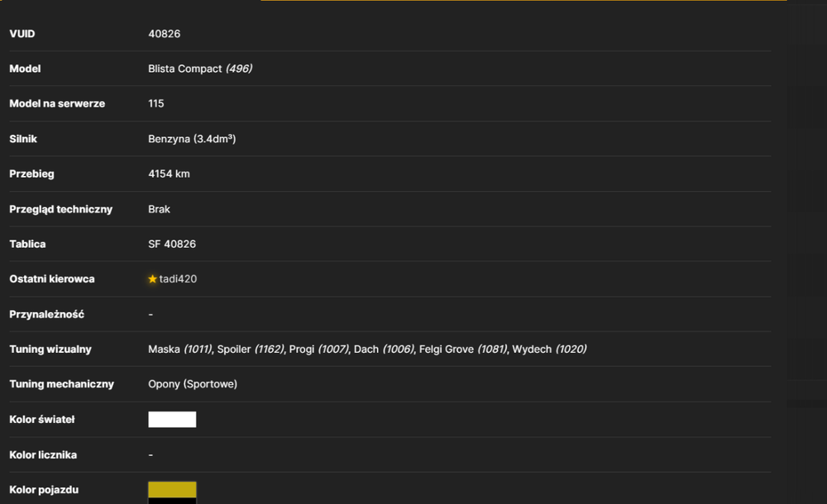
Task: Click the Wydech (1020) tuning part
Action: coord(549,349)
